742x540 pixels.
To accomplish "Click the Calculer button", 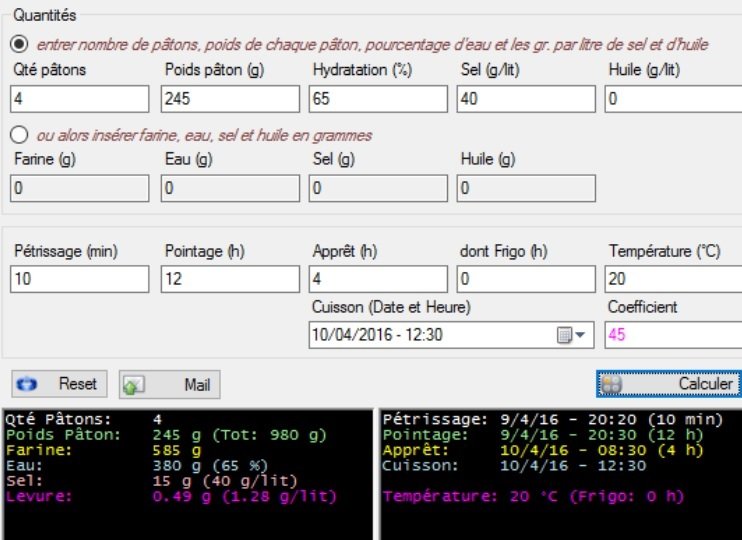I will tap(669, 384).
